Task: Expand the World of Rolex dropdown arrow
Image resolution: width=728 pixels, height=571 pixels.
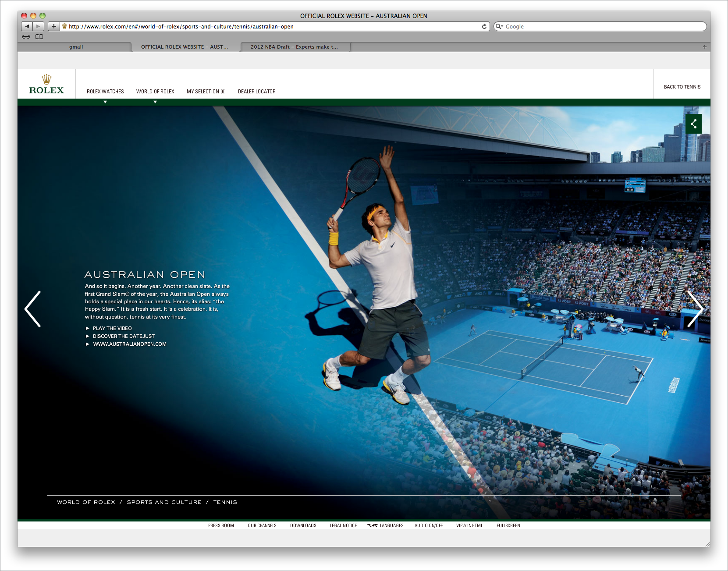Action: [155, 102]
